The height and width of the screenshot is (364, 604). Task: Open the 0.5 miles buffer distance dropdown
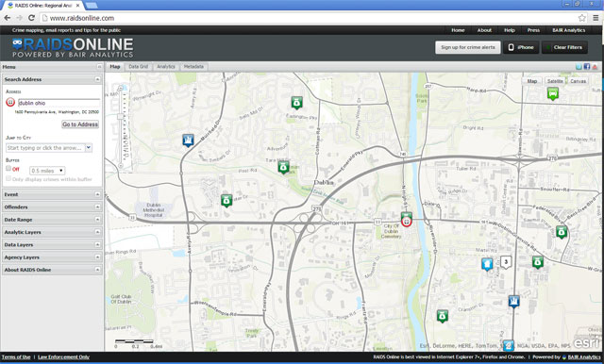[x=47, y=171]
